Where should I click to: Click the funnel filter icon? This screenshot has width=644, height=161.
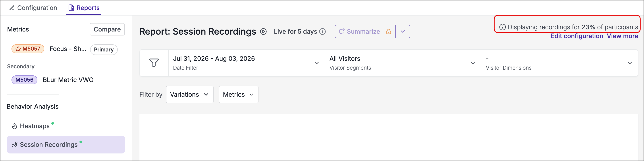coord(154,63)
